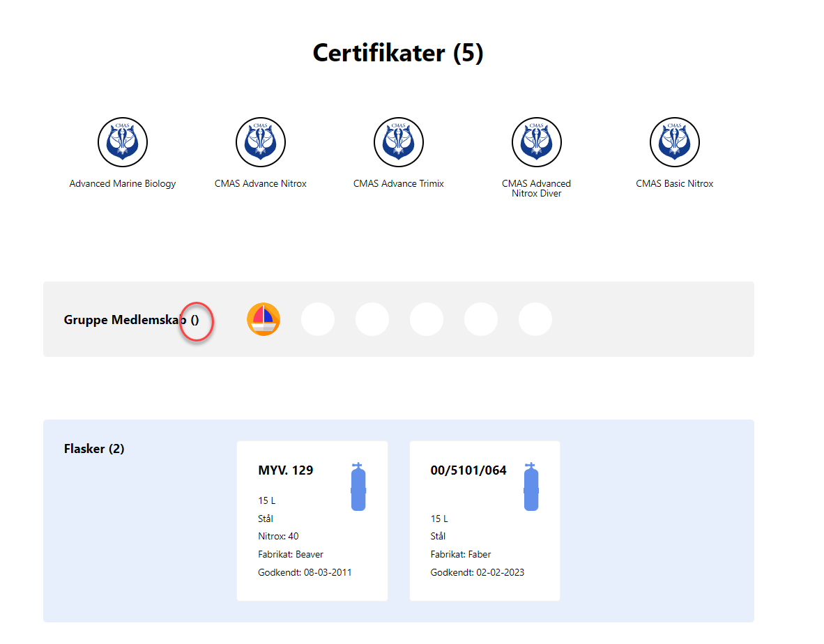Click the "CMAS Basic Nitrox" label

675,183
